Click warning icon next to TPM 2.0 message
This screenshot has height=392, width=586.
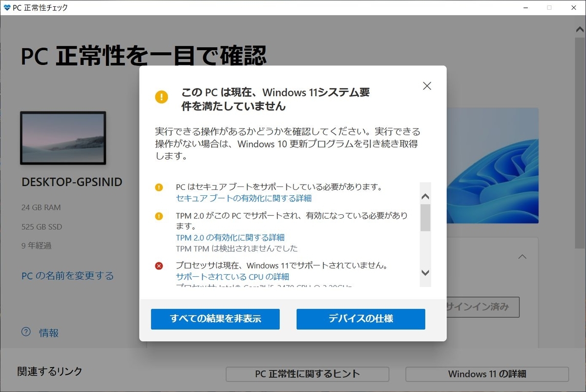[x=159, y=216]
